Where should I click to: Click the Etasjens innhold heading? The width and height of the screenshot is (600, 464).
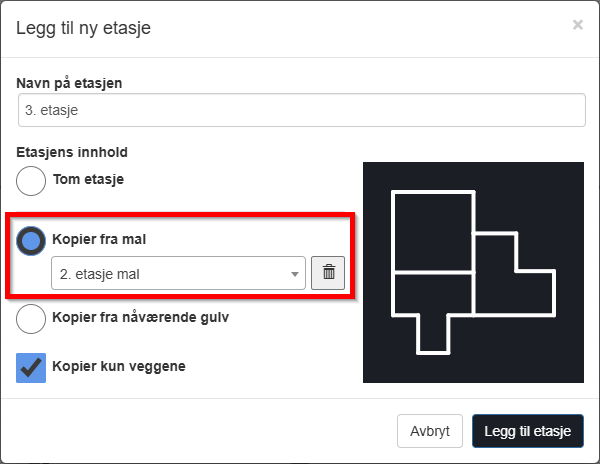[x=72, y=153]
